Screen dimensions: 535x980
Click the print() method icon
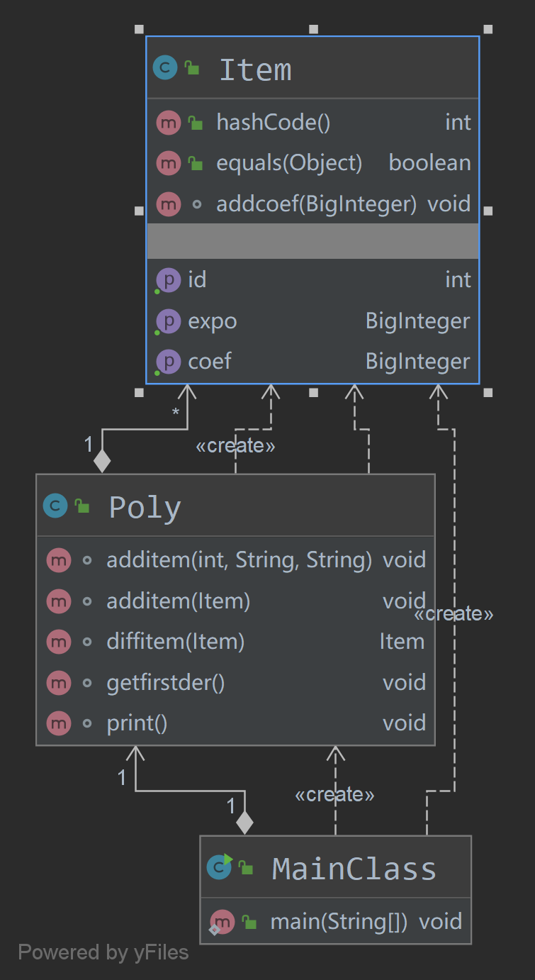58,723
